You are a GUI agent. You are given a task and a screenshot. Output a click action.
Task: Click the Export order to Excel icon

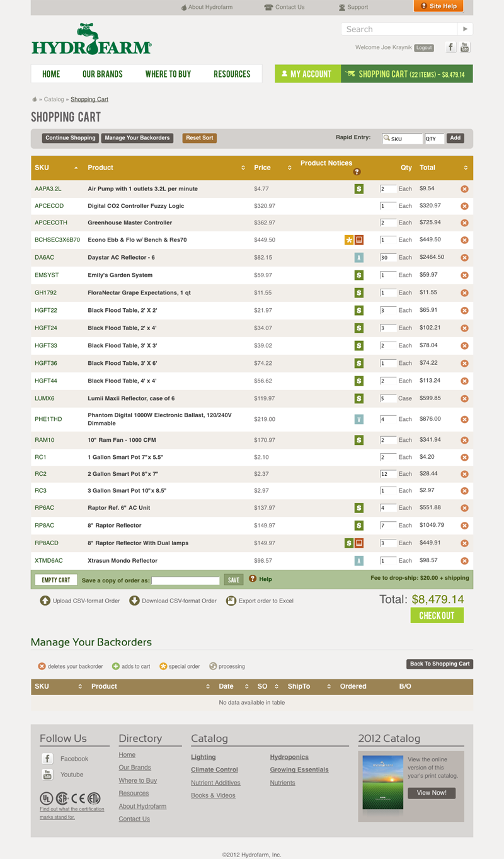[x=231, y=601]
